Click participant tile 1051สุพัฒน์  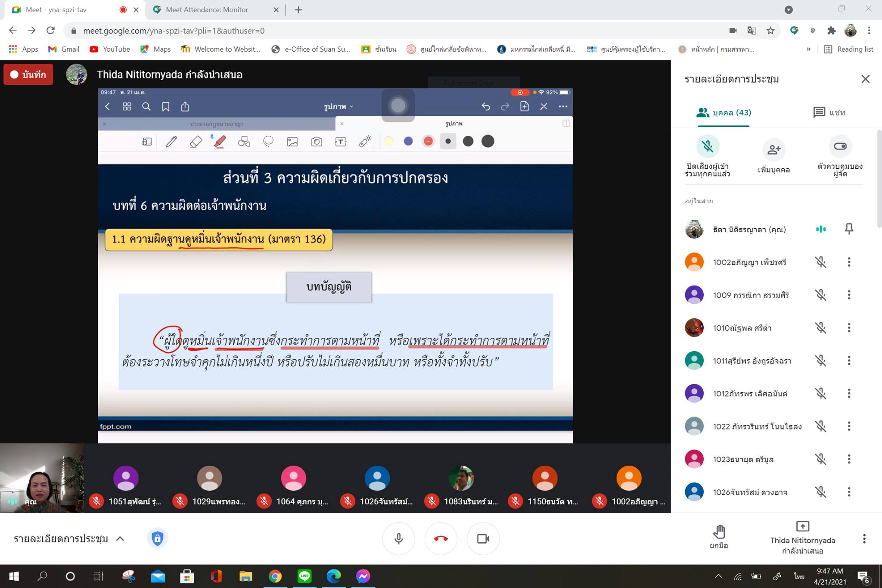tap(126, 478)
